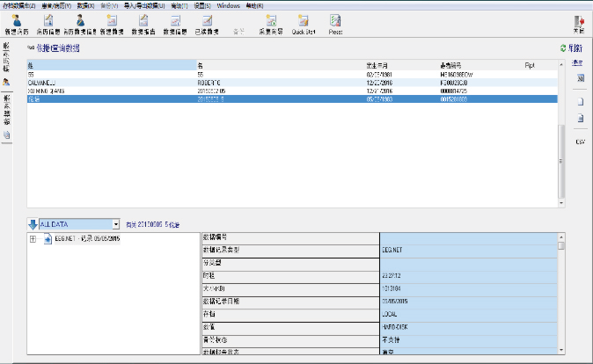Click the details panel scroll down arrow
This screenshot has height=364, width=593.
point(561,351)
